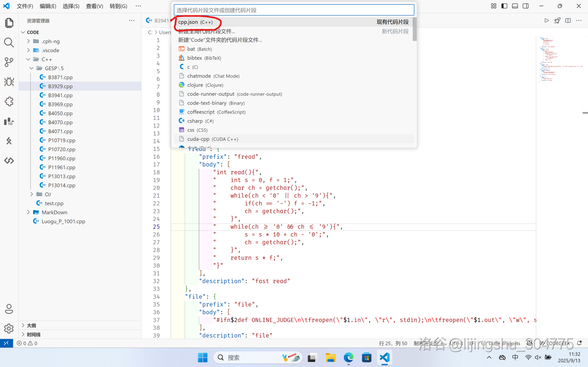This screenshot has width=588, height=367.
Task: Open Windows Start menu
Action: [203, 357]
